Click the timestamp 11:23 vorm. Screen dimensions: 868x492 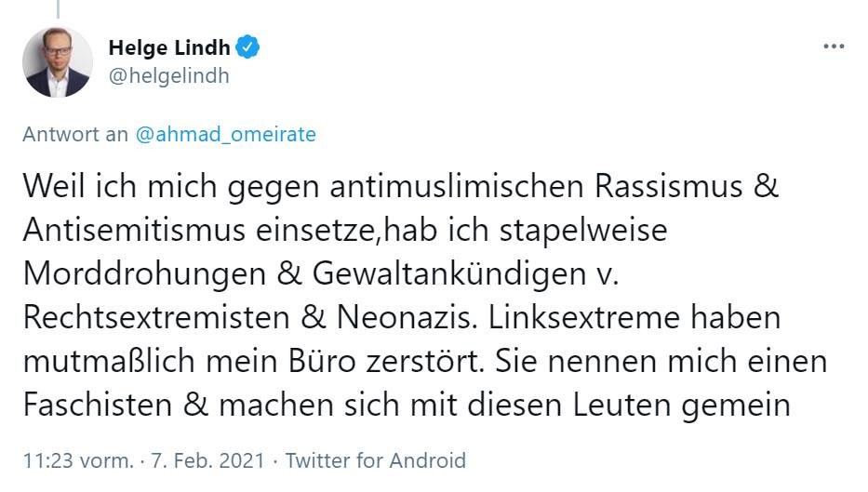[78, 460]
